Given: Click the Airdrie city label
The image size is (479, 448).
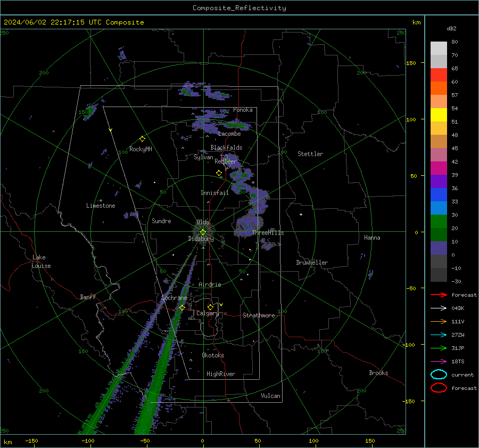Looking at the screenshot, I should [210, 284].
